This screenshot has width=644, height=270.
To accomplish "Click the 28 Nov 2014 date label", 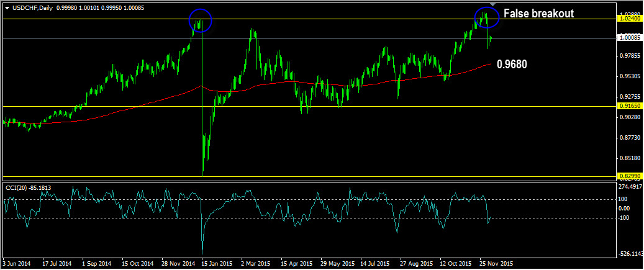I will pyautogui.click(x=179, y=263).
